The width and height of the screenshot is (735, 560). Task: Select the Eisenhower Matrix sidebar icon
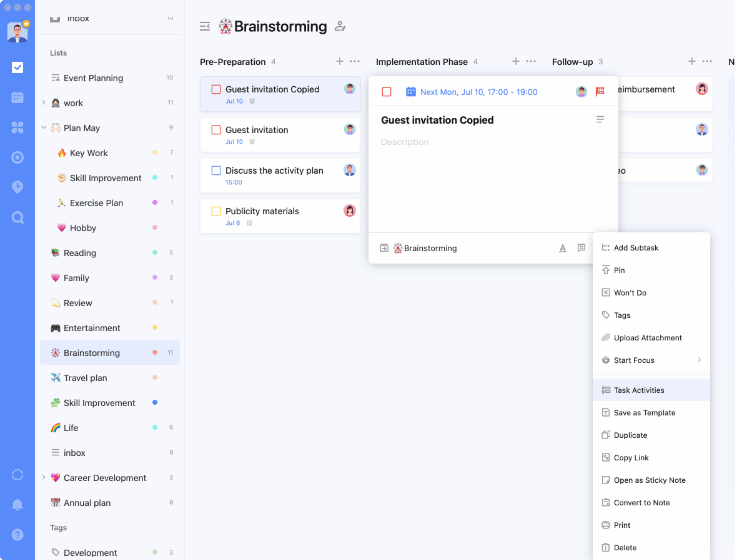pos(17,127)
